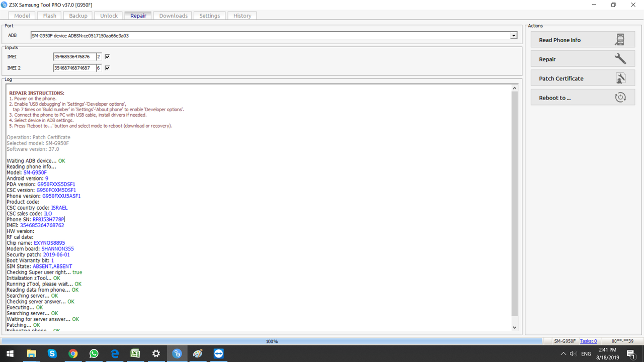Click the Read Phone Info button
This screenshot has width=644, height=362.
583,40
